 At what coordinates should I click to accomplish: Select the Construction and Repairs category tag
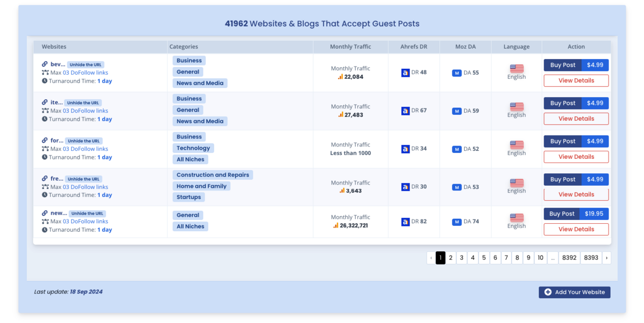[213, 175]
